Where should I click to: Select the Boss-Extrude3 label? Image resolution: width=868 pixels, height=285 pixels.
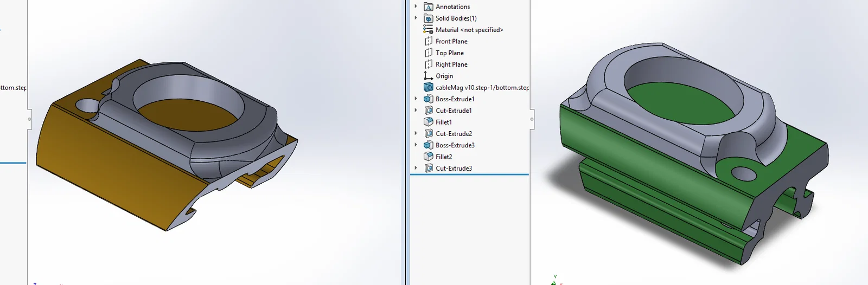[x=455, y=145]
